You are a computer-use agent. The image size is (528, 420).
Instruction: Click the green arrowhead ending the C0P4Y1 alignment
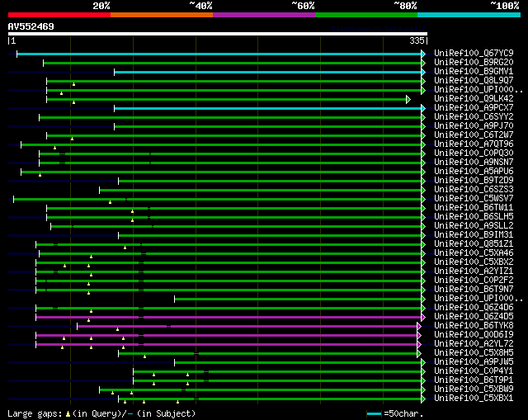[x=423, y=372]
